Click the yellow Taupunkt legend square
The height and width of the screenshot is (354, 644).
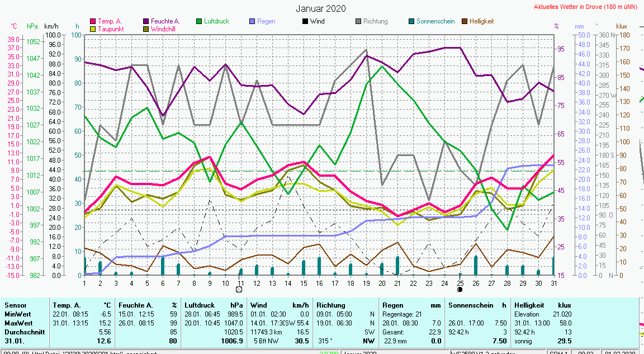point(93,29)
